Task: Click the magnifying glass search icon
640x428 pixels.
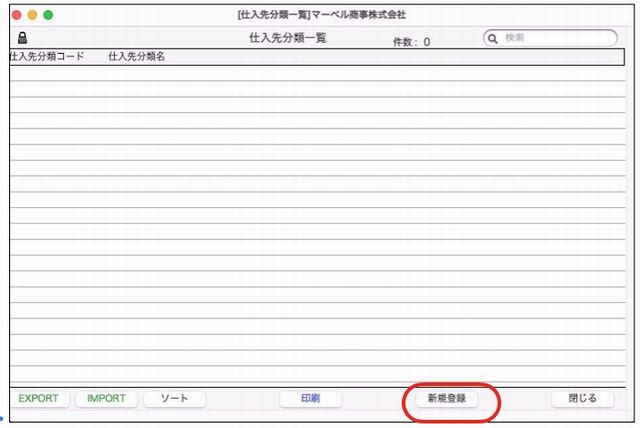Action: pyautogui.click(x=493, y=38)
